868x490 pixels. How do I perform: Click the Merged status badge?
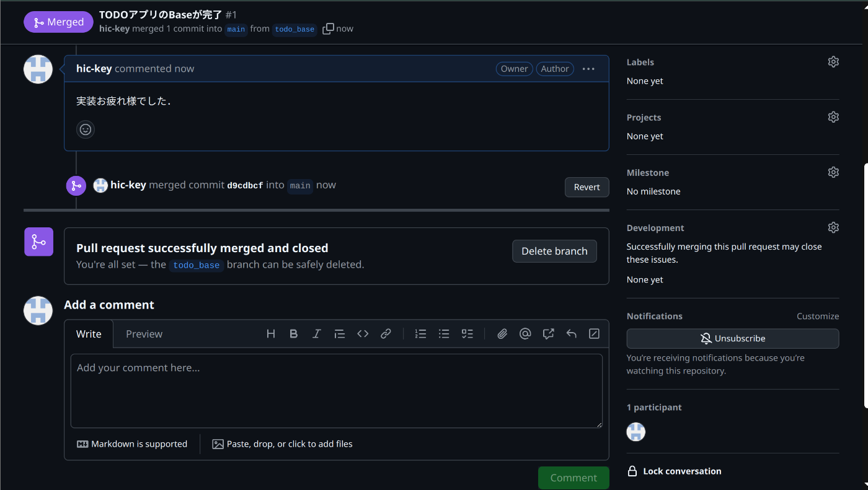click(x=58, y=22)
